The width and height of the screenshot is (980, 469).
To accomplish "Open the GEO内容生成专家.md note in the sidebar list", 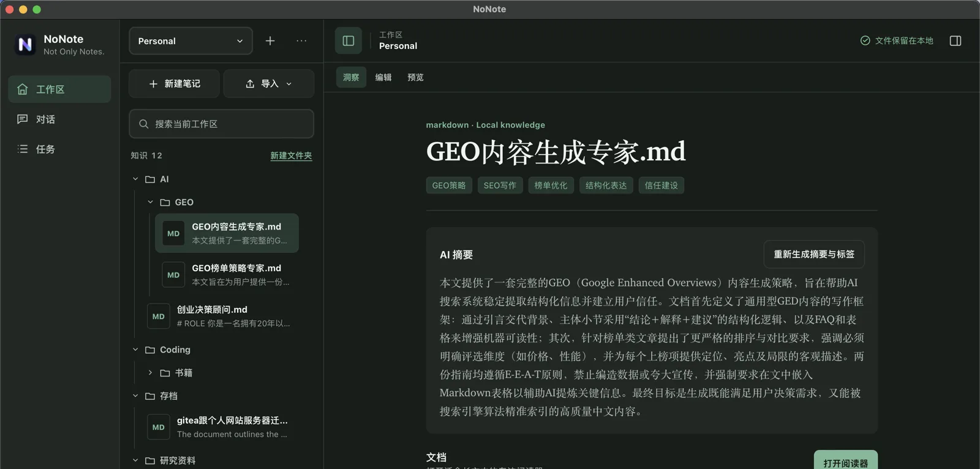I will (227, 233).
